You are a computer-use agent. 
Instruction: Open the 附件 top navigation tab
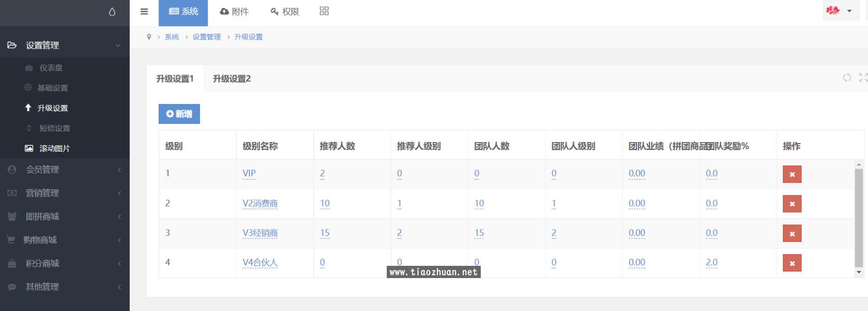(x=234, y=12)
